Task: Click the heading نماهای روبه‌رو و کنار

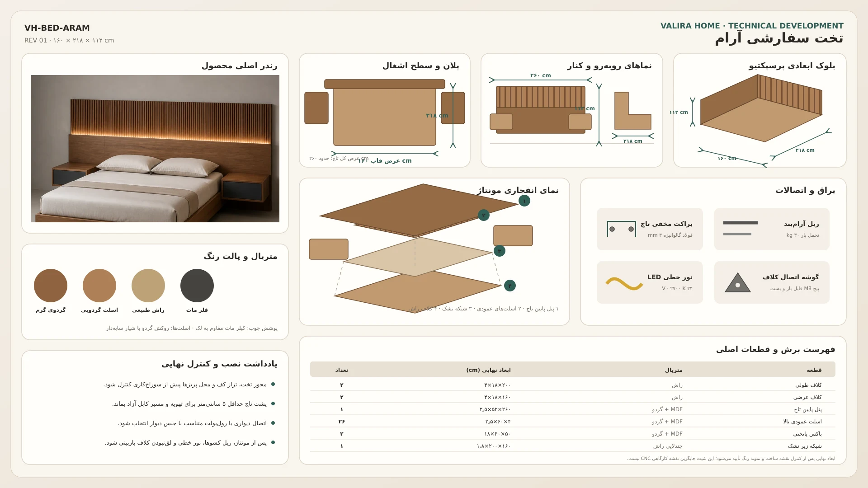Action: coord(609,66)
